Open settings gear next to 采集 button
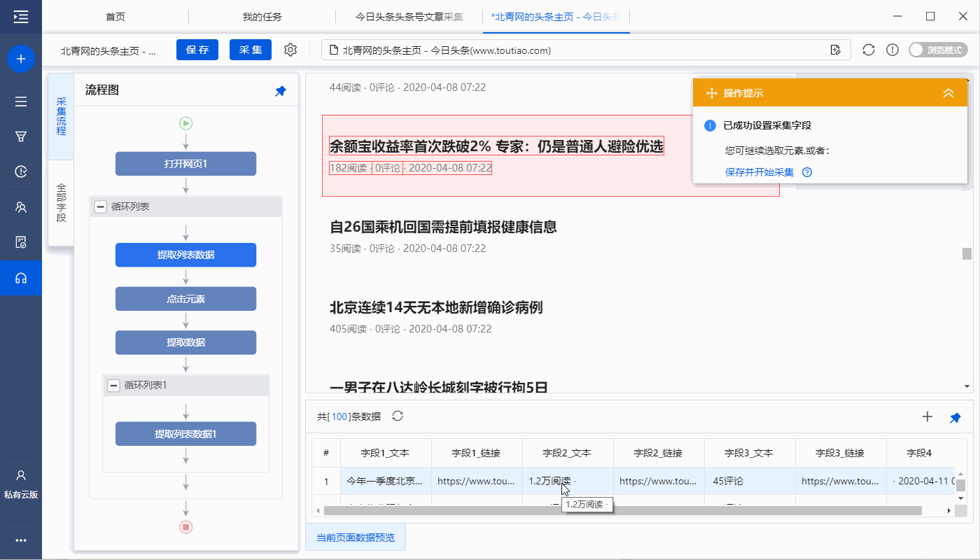980x560 pixels. point(290,50)
